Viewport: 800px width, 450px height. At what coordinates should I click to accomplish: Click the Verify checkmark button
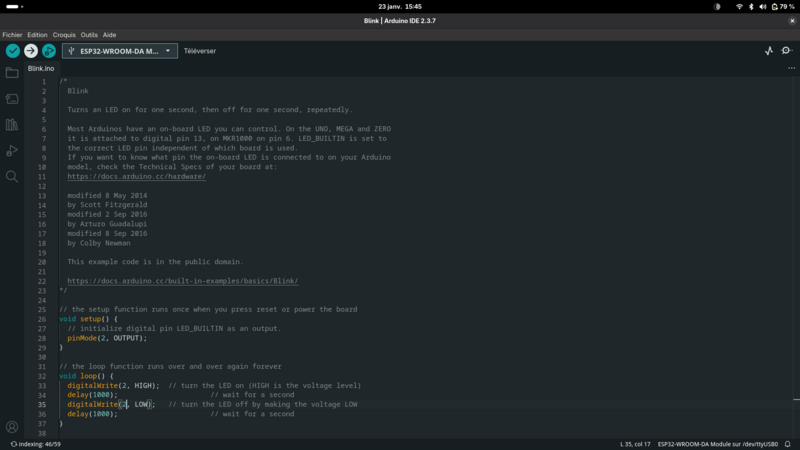[x=13, y=51]
